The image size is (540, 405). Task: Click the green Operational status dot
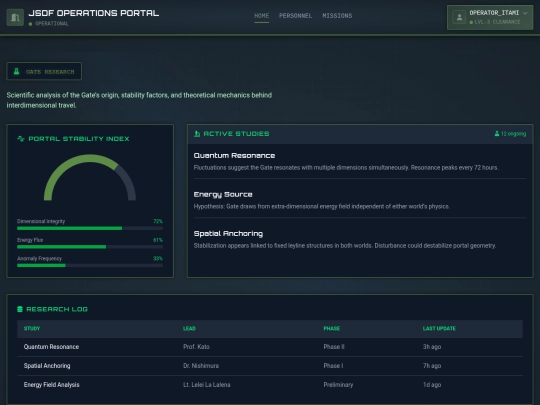pyautogui.click(x=30, y=24)
